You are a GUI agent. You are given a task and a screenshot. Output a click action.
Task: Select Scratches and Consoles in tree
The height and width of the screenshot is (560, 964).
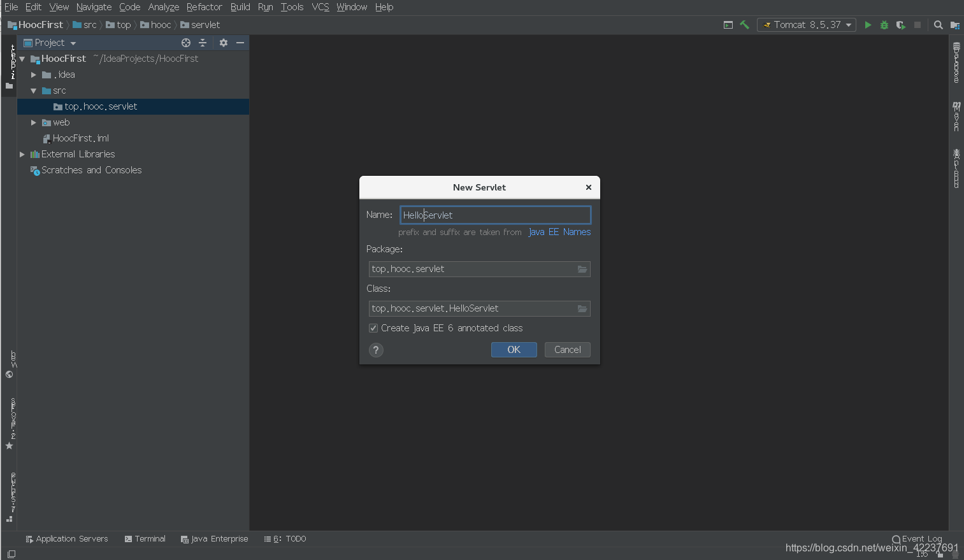[x=91, y=170]
